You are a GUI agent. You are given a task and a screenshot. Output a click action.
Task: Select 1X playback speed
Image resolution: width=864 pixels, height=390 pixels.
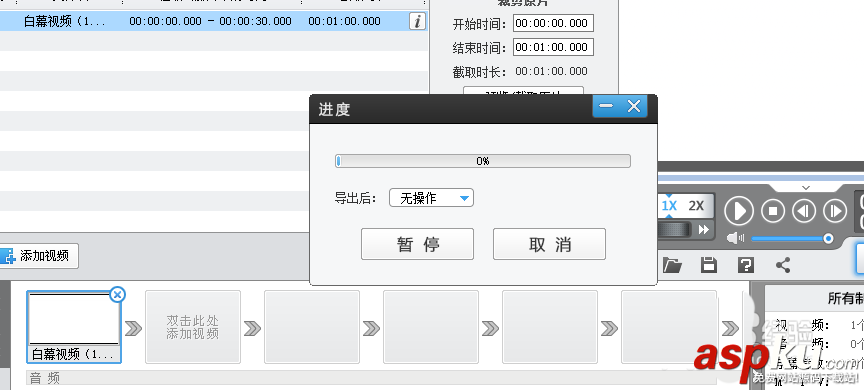(669, 206)
